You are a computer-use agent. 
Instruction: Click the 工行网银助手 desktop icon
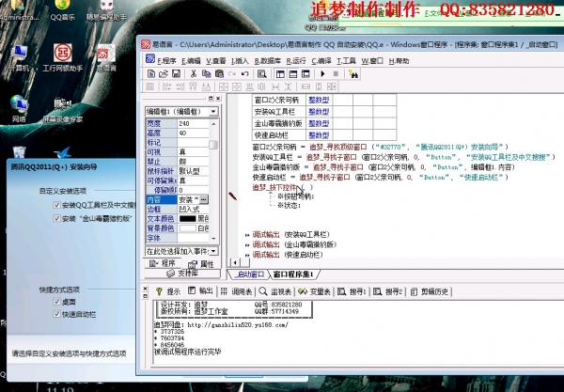63,57
